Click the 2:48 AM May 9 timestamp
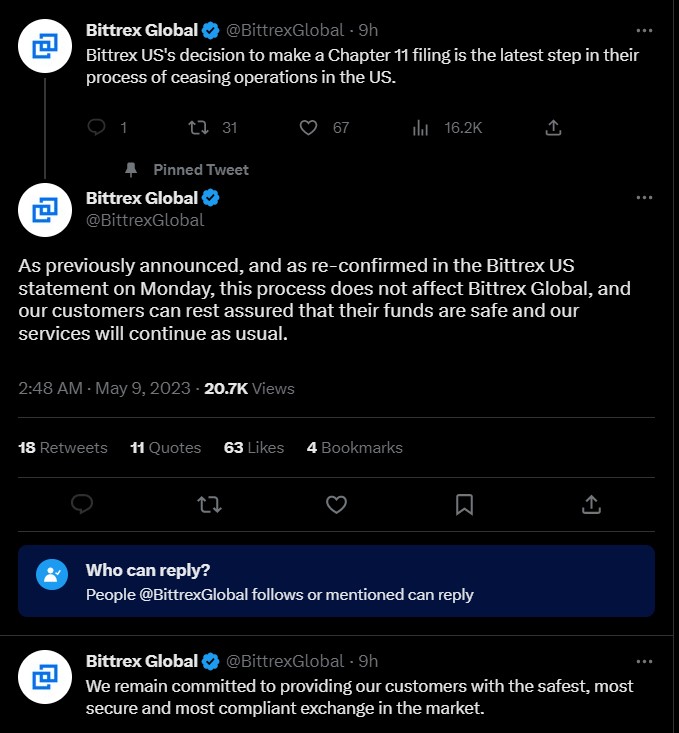Screen dimensions: 679x733 tap(104, 388)
